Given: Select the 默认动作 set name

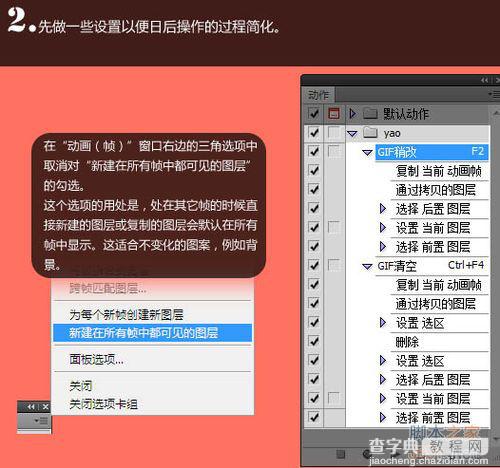Looking at the screenshot, I should 405,114.
